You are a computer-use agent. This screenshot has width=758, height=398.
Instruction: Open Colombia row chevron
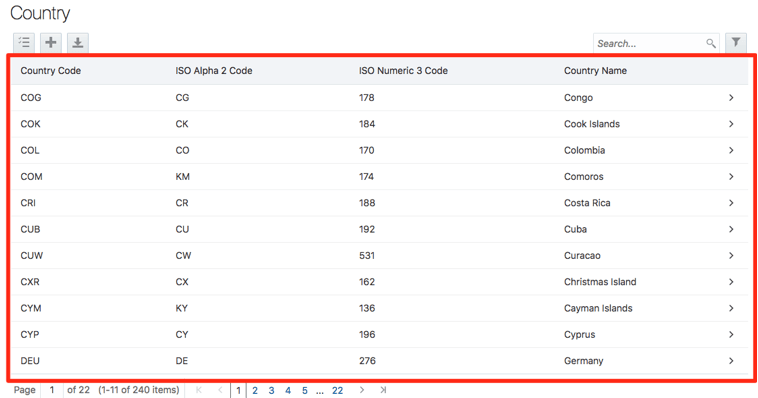(731, 150)
